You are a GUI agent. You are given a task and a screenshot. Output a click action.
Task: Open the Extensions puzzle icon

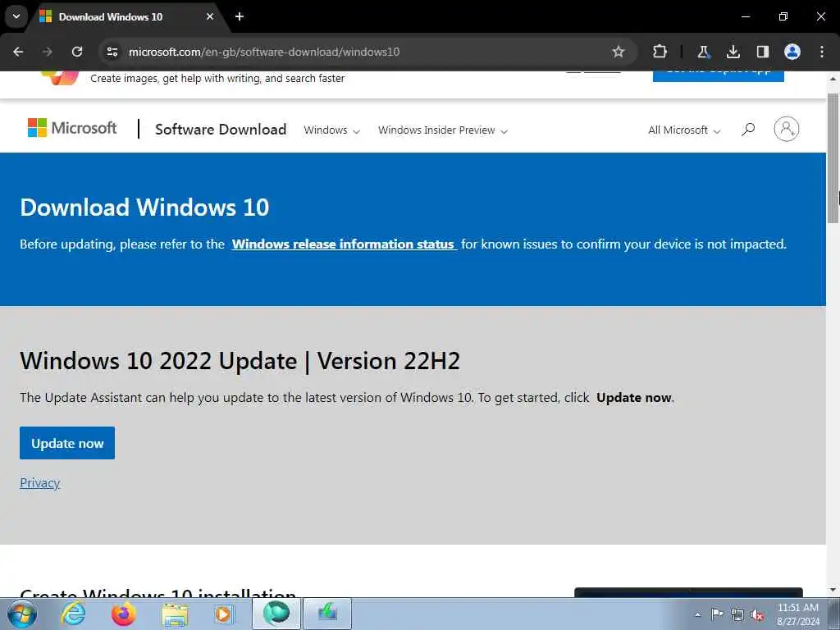click(660, 52)
